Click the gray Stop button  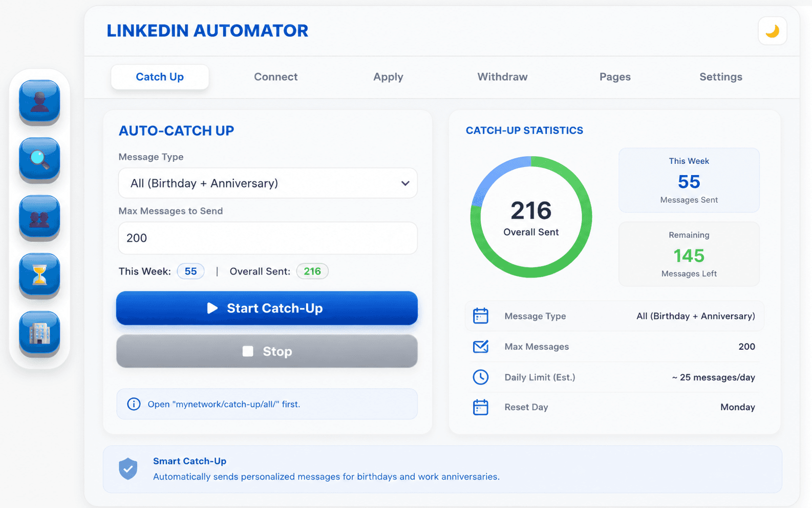[267, 351]
